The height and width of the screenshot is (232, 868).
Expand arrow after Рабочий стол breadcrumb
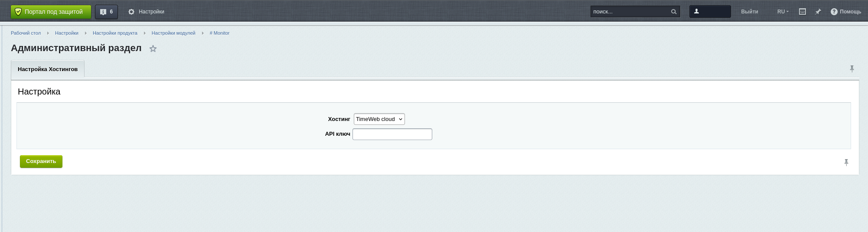pos(48,33)
